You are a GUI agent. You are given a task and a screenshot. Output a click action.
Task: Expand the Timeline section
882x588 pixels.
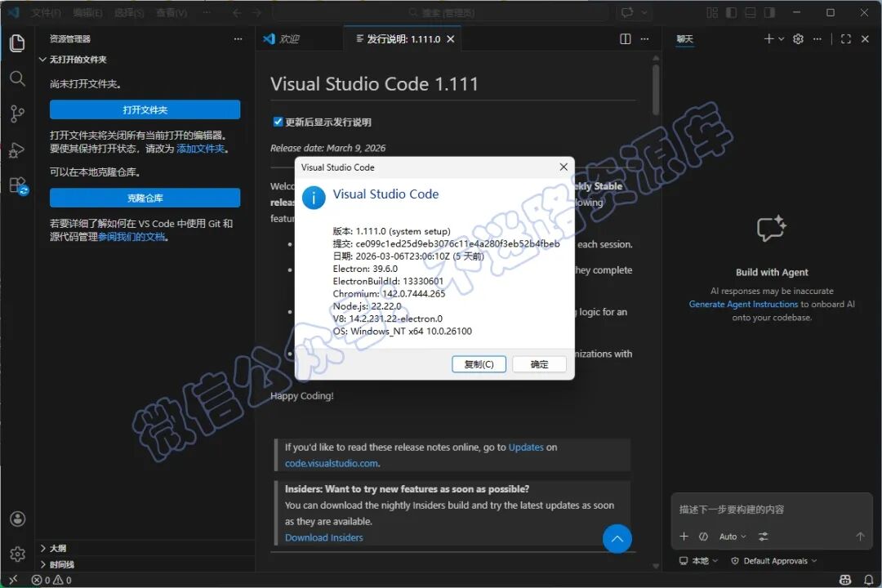[145, 563]
